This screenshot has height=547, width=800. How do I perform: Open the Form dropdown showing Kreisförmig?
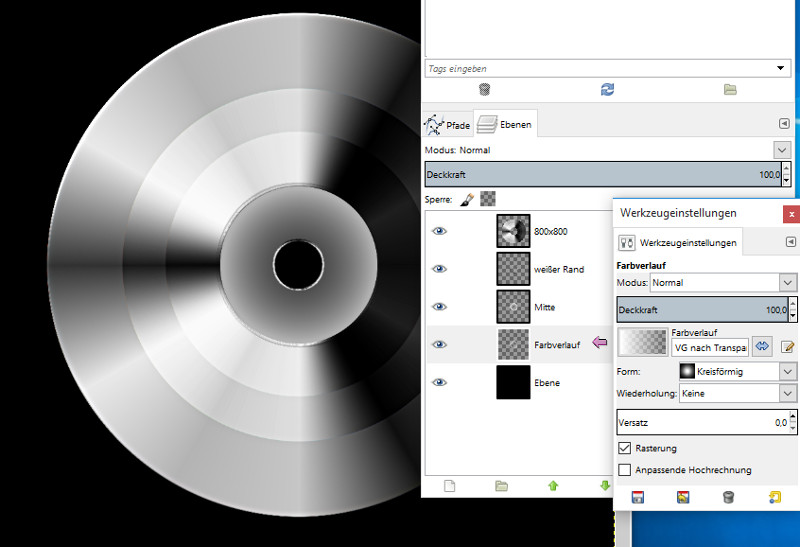pos(737,371)
